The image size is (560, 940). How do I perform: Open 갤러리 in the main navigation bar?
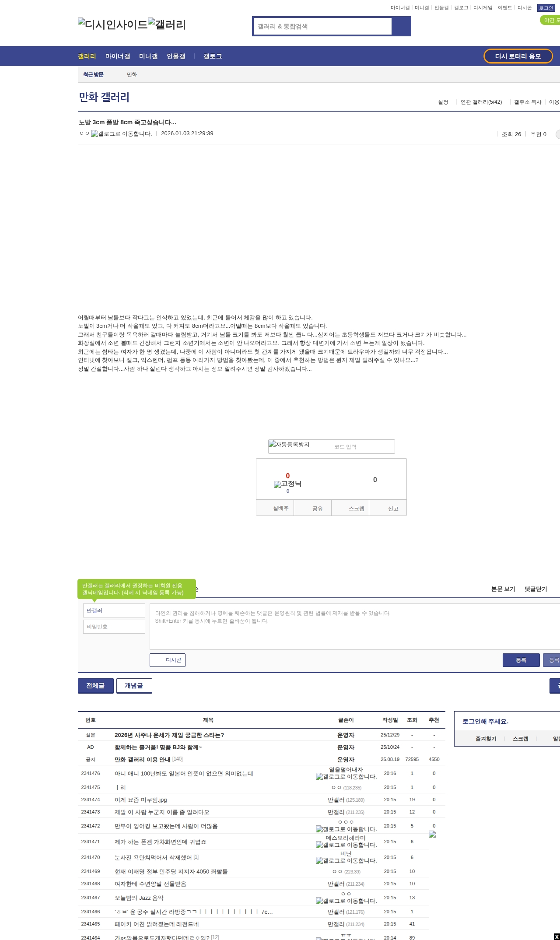click(x=87, y=56)
